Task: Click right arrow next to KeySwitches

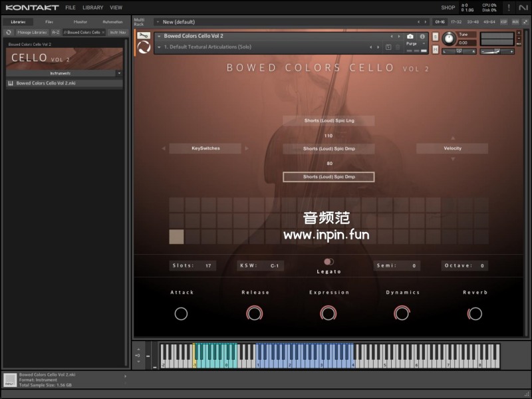Action: pyautogui.click(x=247, y=148)
